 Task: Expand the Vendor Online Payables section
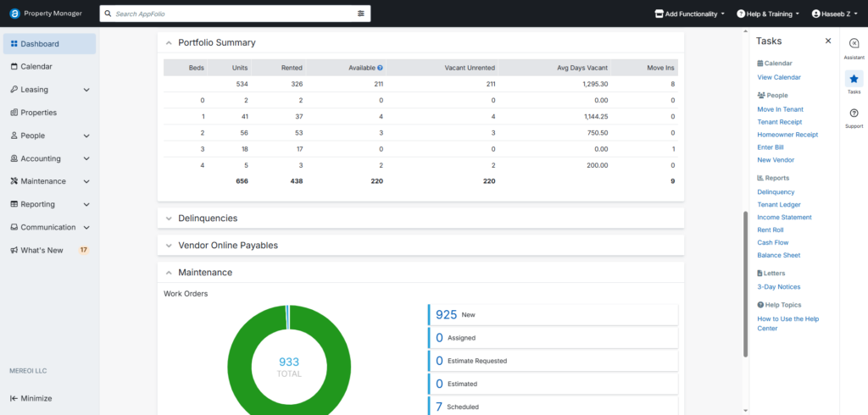tap(169, 246)
